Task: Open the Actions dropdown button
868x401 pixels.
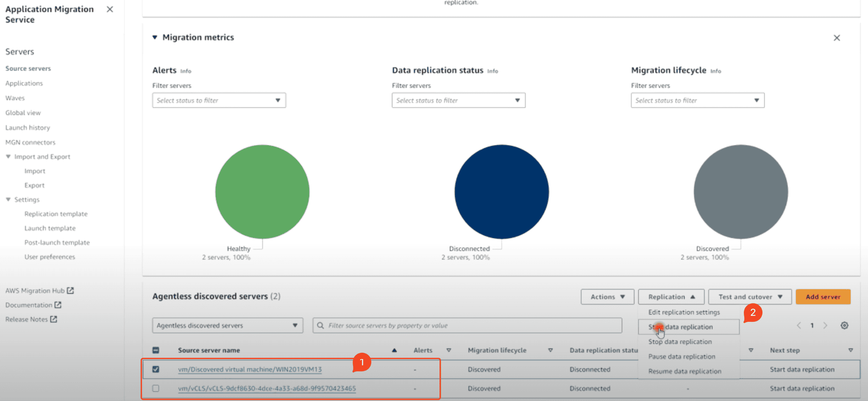Action: [607, 297]
